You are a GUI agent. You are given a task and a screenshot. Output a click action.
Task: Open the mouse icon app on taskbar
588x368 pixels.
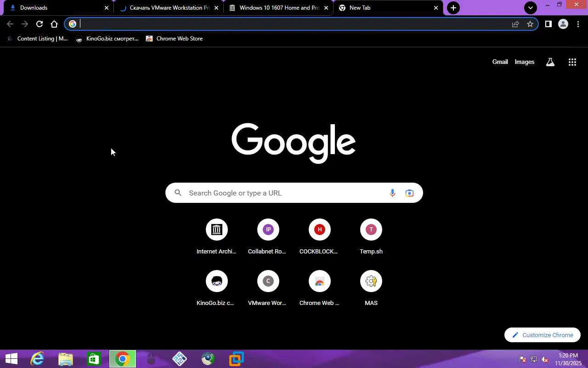151,359
